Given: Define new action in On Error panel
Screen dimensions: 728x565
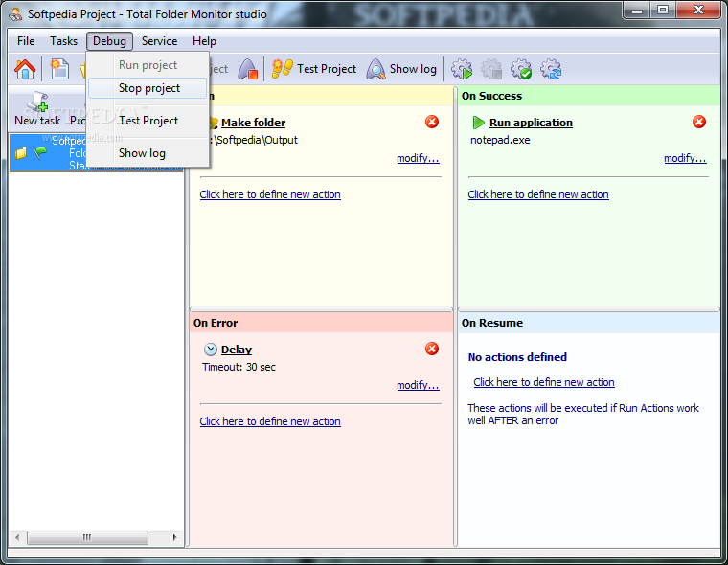Looking at the screenshot, I should tap(270, 421).
